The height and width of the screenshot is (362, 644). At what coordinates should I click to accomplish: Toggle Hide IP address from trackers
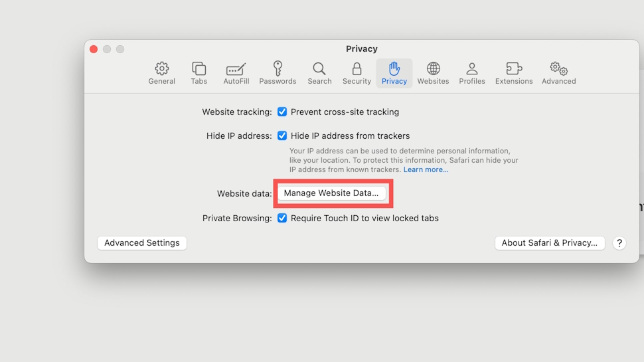coord(282,136)
